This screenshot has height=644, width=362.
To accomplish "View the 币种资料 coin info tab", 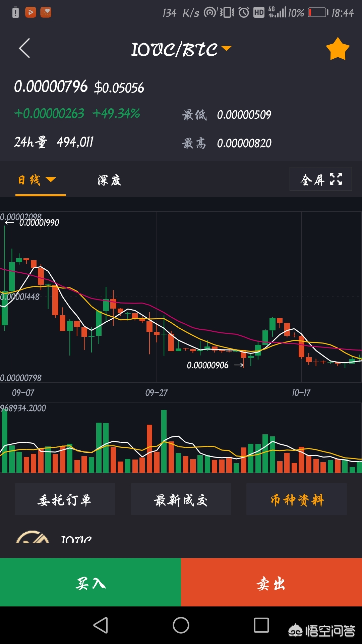I will 297,499.
